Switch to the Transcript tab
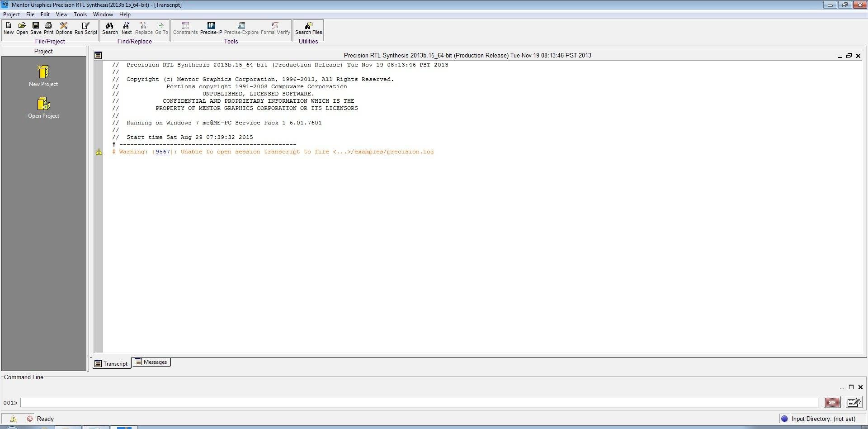 112,363
